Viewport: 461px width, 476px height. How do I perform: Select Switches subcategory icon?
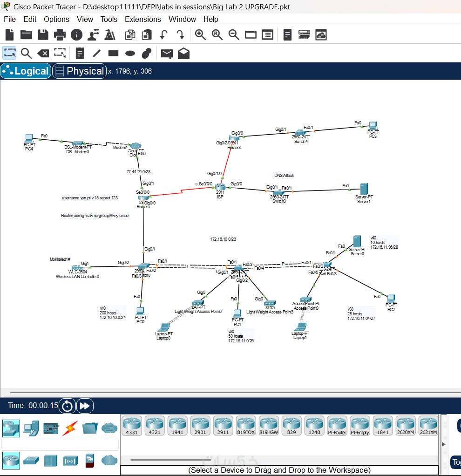[x=31, y=461]
